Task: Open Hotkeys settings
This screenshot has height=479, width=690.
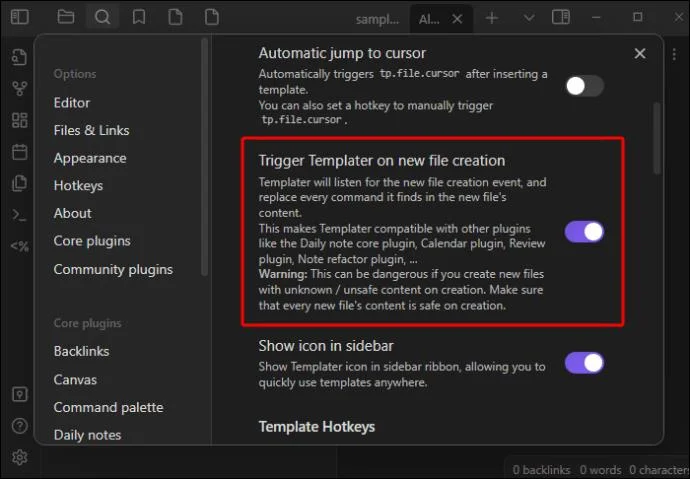Action: tap(78, 186)
